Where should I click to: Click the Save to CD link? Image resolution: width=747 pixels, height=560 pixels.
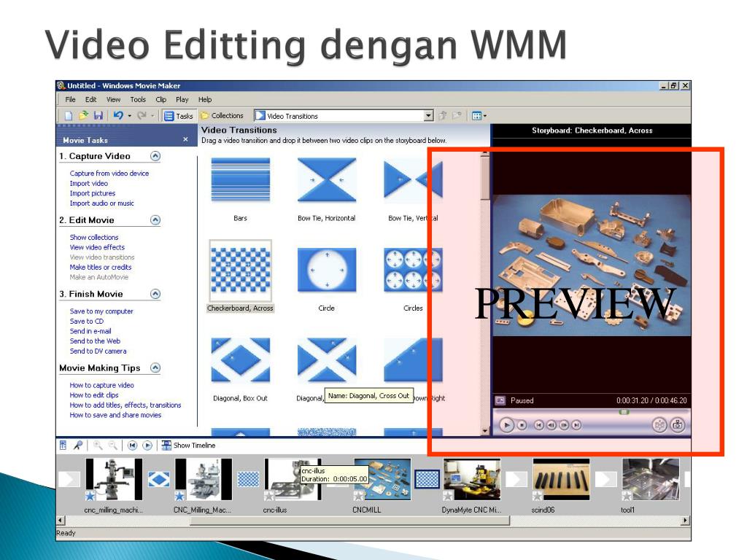86,321
